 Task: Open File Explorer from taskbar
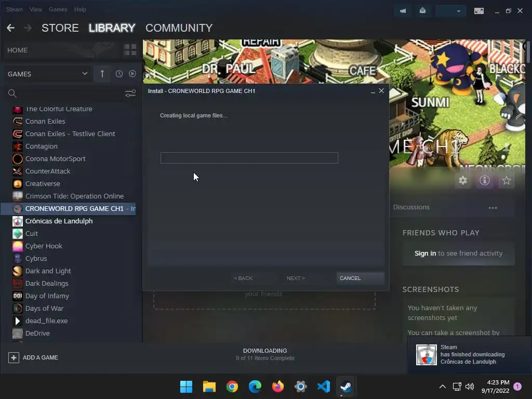pos(209,387)
